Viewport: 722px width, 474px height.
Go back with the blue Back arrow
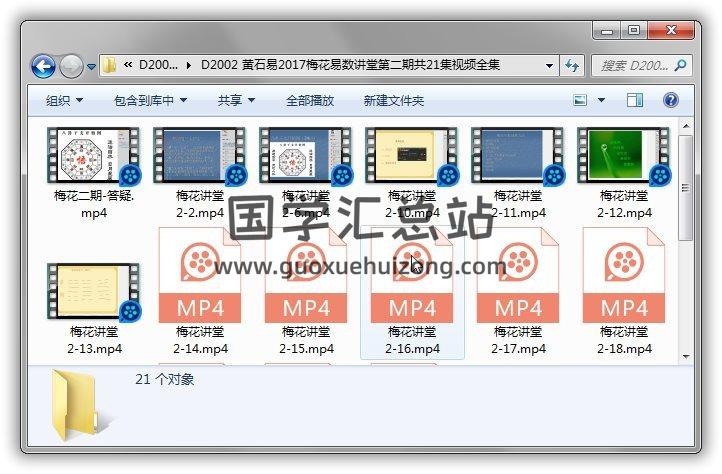pos(43,66)
